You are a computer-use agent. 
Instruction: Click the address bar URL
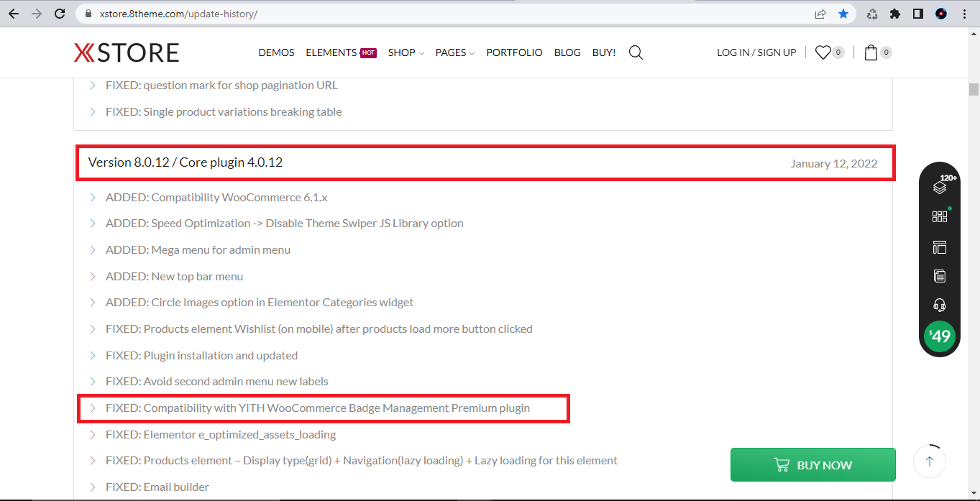(177, 14)
